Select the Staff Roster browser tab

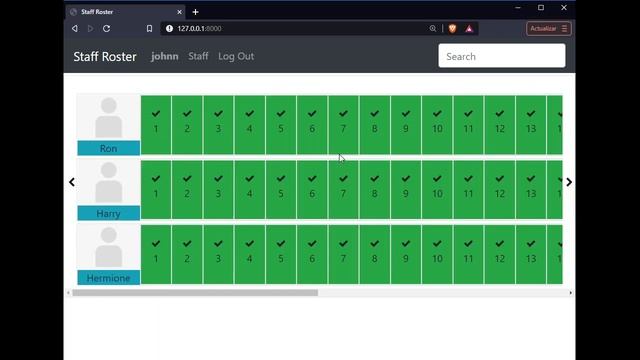point(125,12)
